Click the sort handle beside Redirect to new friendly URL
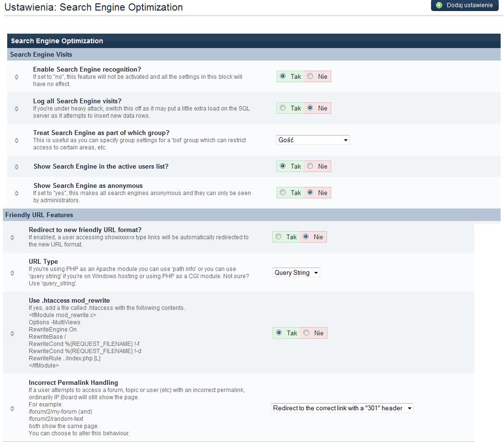The width and height of the screenshot is (504, 442). (x=12, y=237)
